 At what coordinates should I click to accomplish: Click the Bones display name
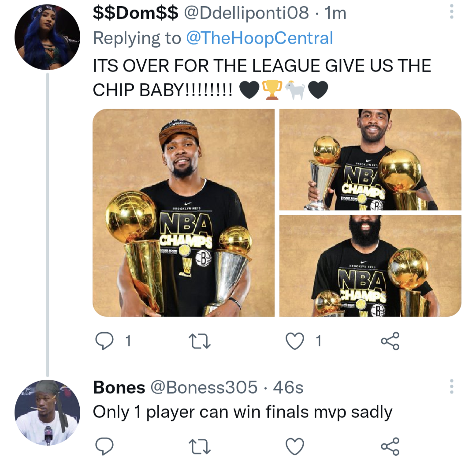pos(119,387)
